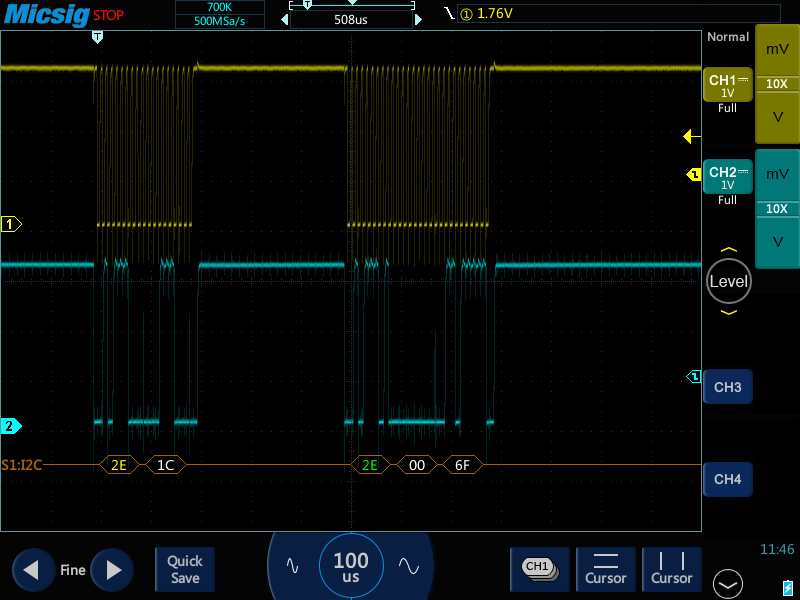Change the Normal trigger mode
The image size is (800, 600).
point(728,37)
